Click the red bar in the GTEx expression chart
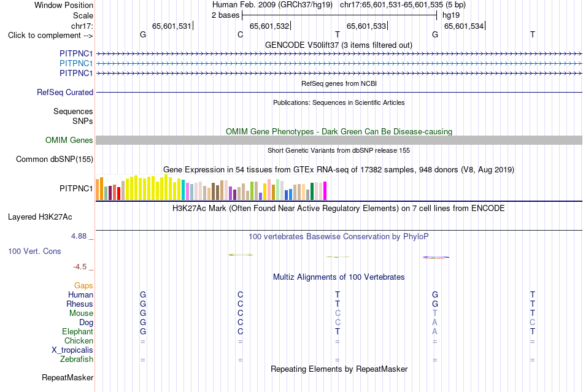Viewport: 583px width, 392px height. click(118, 194)
